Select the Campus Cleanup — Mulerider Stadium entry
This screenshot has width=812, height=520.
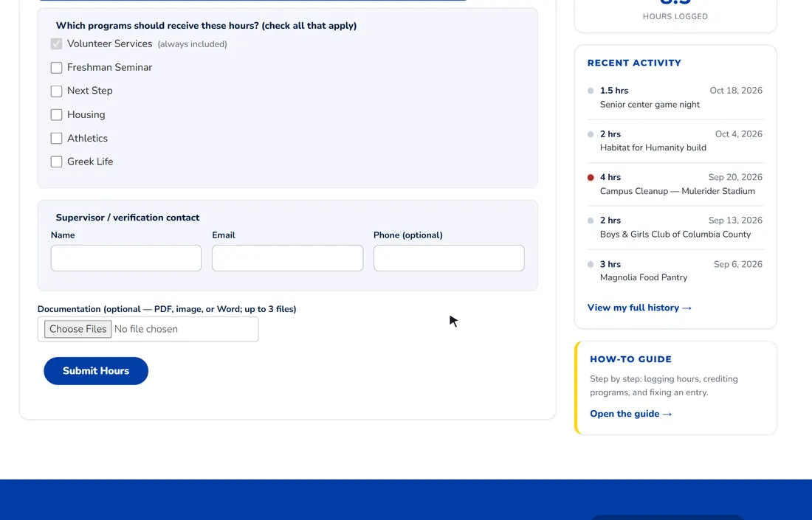[675, 184]
